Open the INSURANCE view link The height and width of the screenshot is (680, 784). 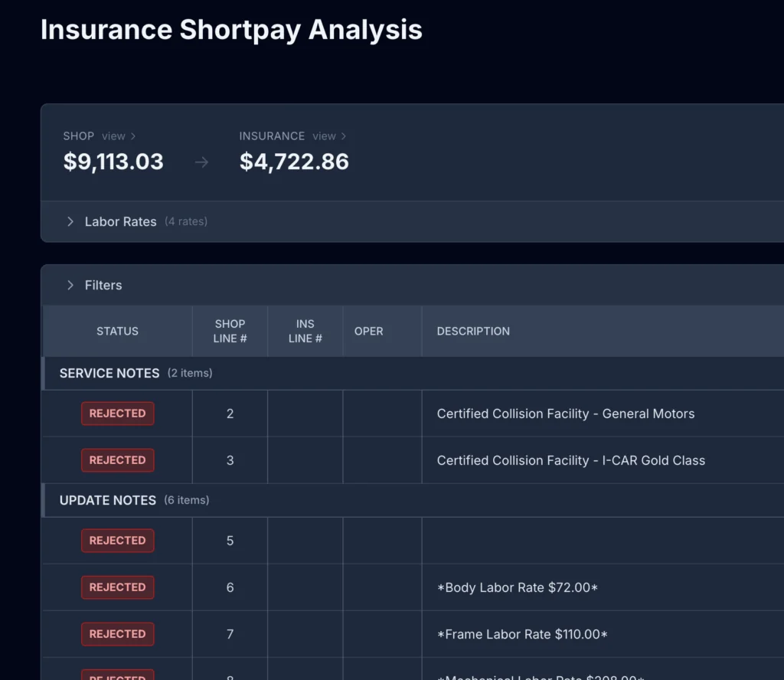329,136
